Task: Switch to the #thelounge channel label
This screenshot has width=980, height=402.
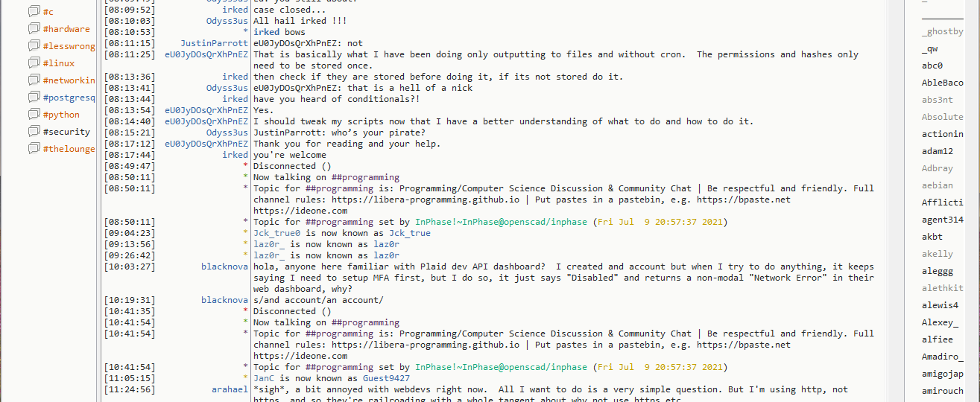Action: click(x=69, y=149)
